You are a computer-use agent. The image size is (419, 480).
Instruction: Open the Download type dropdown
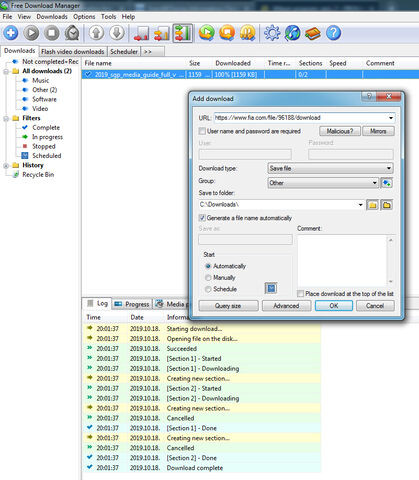330,168
